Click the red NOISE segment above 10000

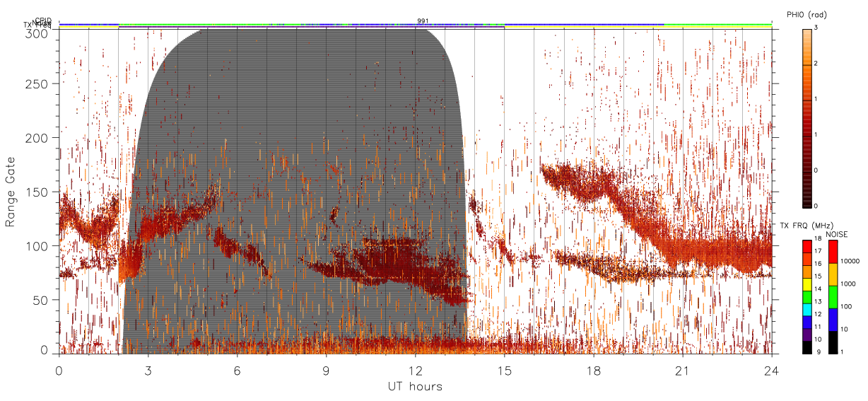pyautogui.click(x=833, y=252)
